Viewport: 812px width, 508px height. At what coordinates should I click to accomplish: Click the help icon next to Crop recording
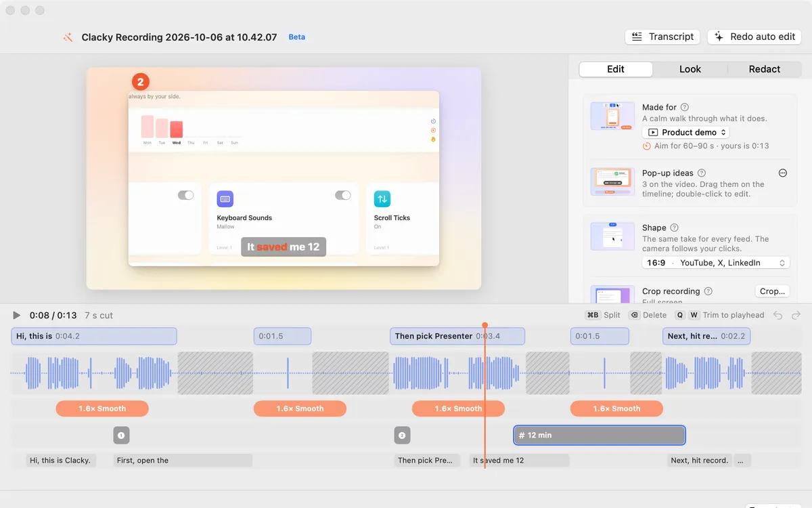708,291
